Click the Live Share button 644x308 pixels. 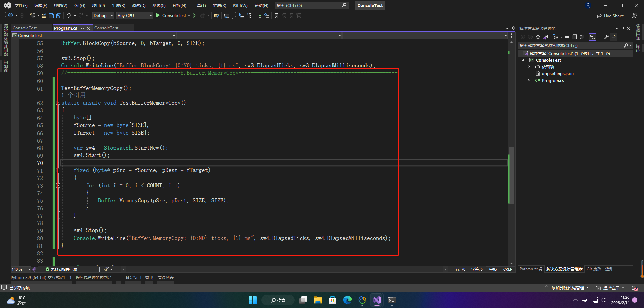tap(610, 16)
